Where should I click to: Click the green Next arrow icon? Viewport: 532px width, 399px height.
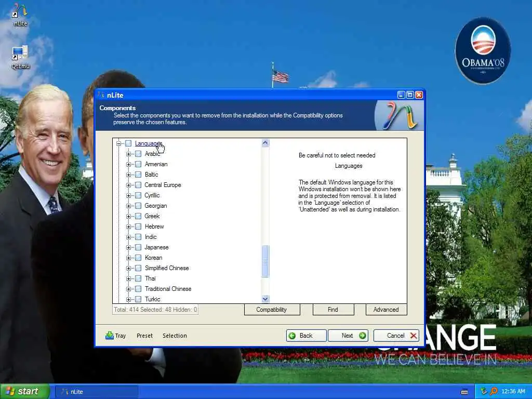click(x=362, y=336)
